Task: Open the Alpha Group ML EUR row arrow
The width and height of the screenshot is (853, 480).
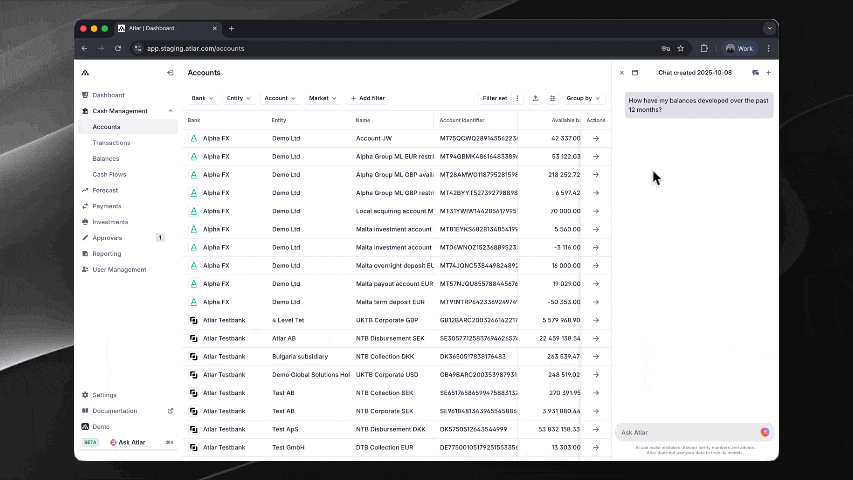Action: tap(596, 157)
